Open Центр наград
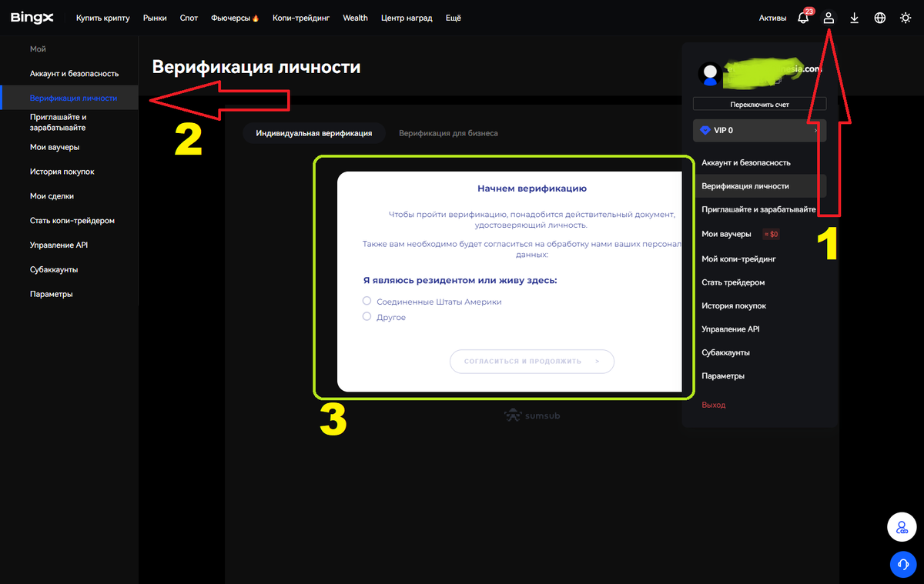Image resolution: width=924 pixels, height=584 pixels. [x=407, y=18]
